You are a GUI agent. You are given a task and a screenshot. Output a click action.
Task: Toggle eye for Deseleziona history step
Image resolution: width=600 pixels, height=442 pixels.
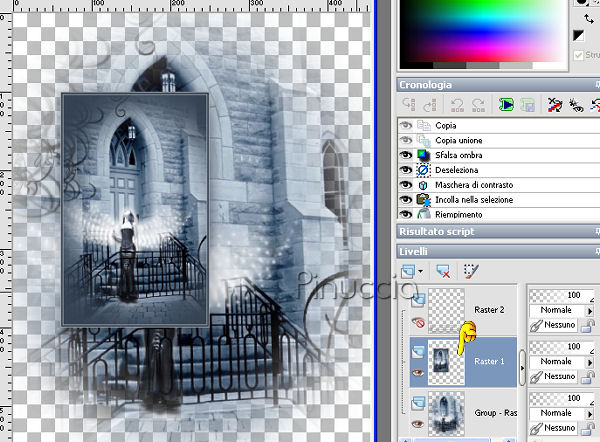pyautogui.click(x=406, y=170)
